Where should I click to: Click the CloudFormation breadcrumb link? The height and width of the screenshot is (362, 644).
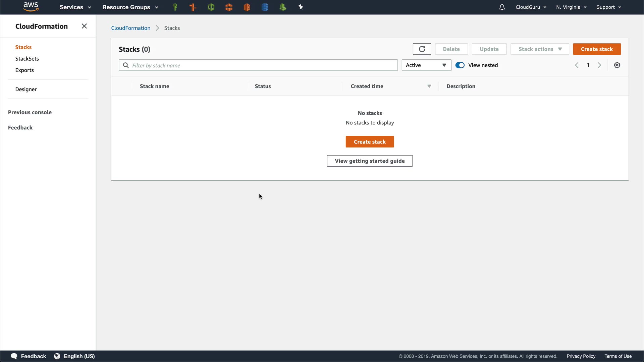click(130, 28)
